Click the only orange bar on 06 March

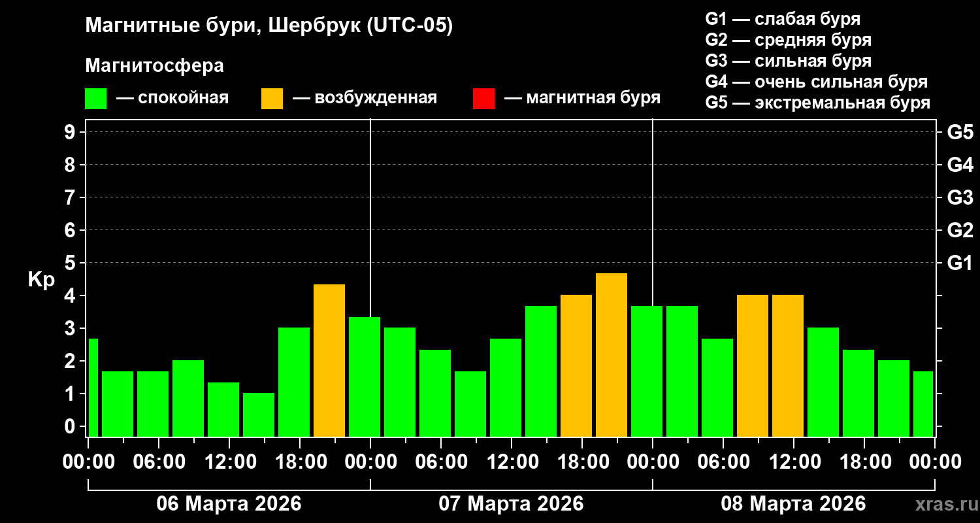(329, 360)
